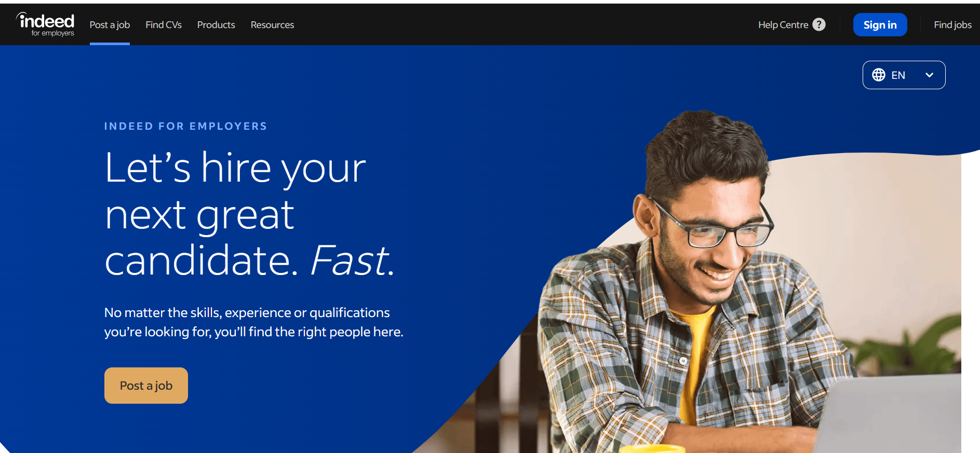
Task: Click the Indeed for employers logo
Action: [x=45, y=24]
